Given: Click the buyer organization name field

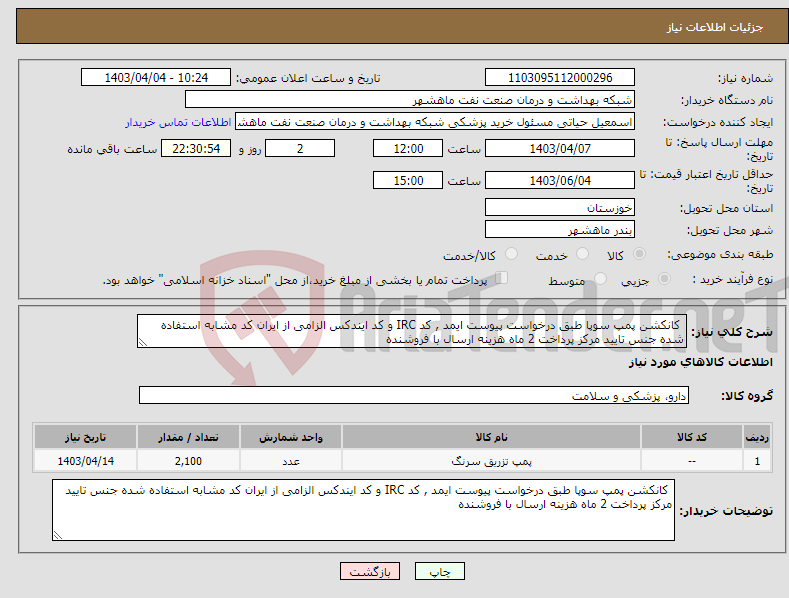Looking at the screenshot, I should [410, 100].
